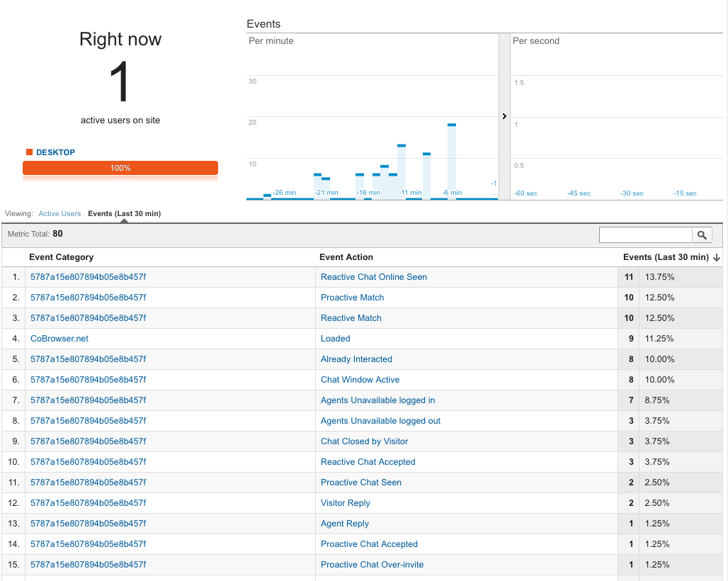This screenshot has height=581, width=728.
Task: Expand the chart with the right chevron
Action: coord(504,115)
